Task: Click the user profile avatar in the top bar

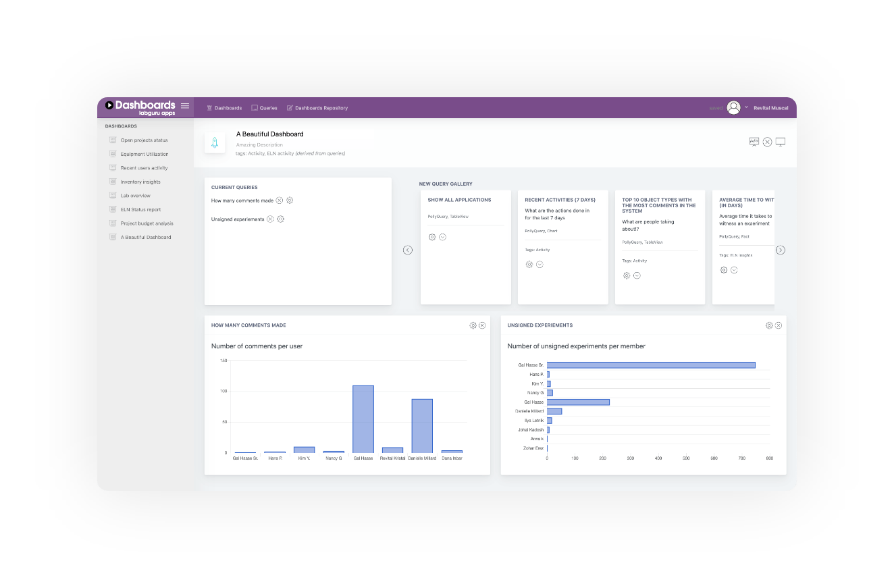Action: (x=733, y=107)
